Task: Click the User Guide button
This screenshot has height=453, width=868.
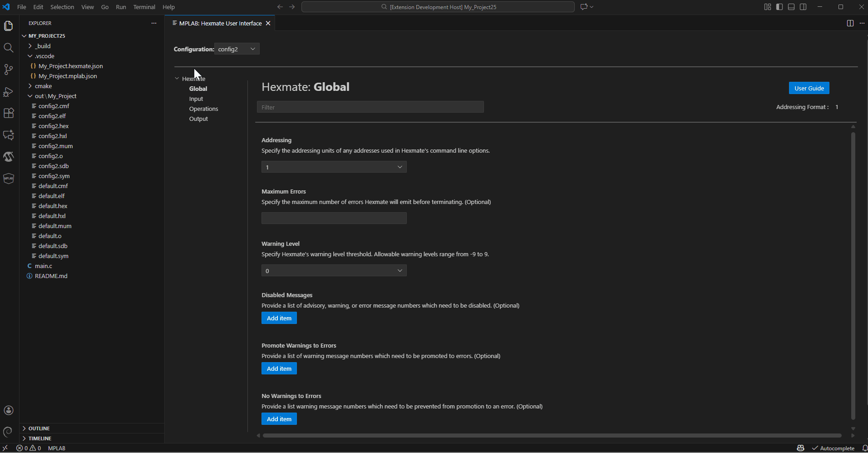Action: pos(809,88)
